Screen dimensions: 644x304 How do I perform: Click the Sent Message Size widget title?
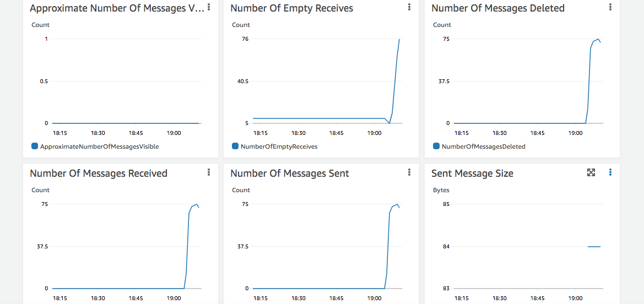coord(472,173)
